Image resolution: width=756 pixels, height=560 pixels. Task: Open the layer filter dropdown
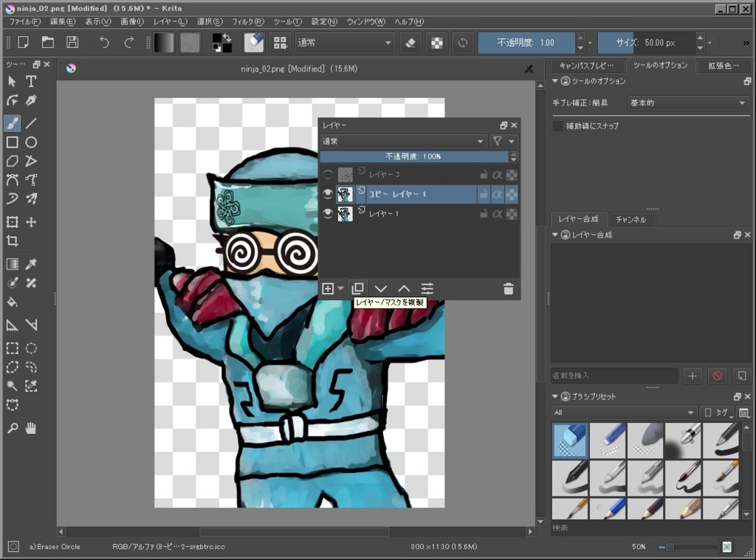[x=504, y=141]
